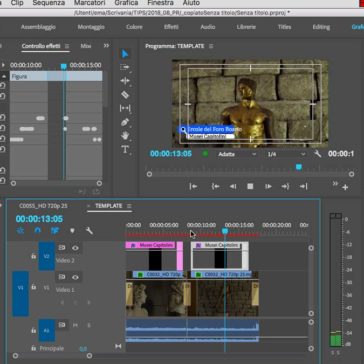Screen dimensions: 364x364
Task: Select the Selection arrow tool
Action: (125, 54)
